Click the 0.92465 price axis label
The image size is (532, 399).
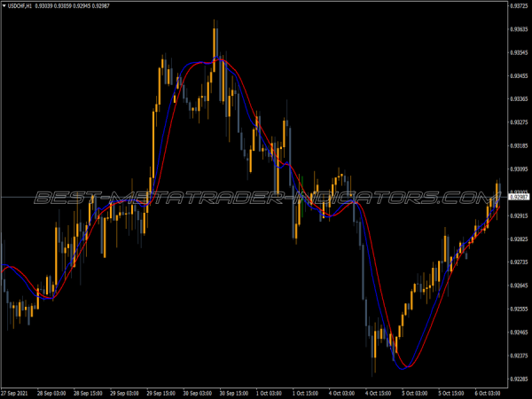519,332
